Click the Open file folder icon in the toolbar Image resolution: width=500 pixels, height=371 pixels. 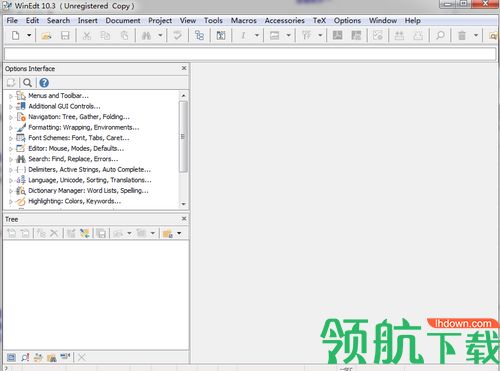46,35
